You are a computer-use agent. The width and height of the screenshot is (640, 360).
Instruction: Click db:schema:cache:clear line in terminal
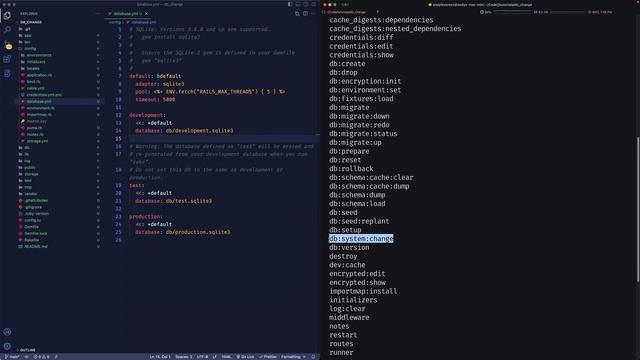pyautogui.click(x=371, y=178)
